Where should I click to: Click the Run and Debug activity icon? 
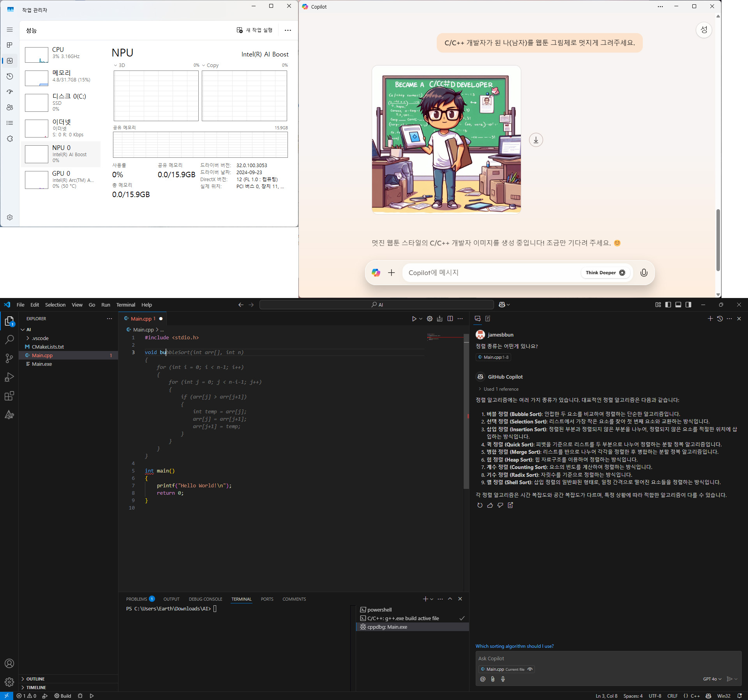(9, 377)
